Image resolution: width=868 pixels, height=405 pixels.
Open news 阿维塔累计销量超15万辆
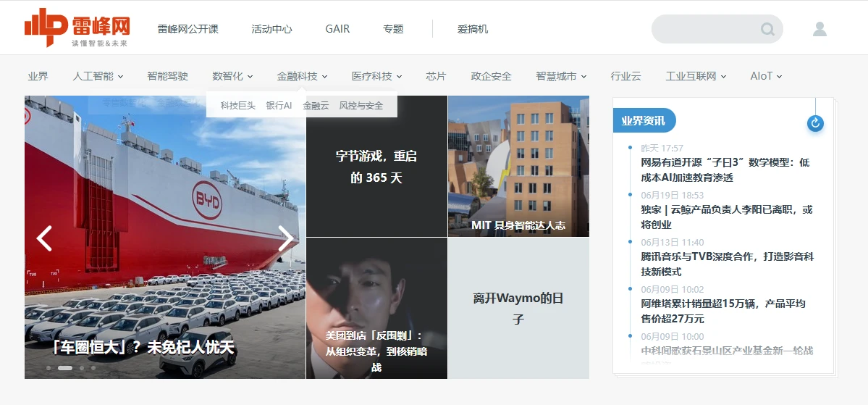tap(723, 312)
